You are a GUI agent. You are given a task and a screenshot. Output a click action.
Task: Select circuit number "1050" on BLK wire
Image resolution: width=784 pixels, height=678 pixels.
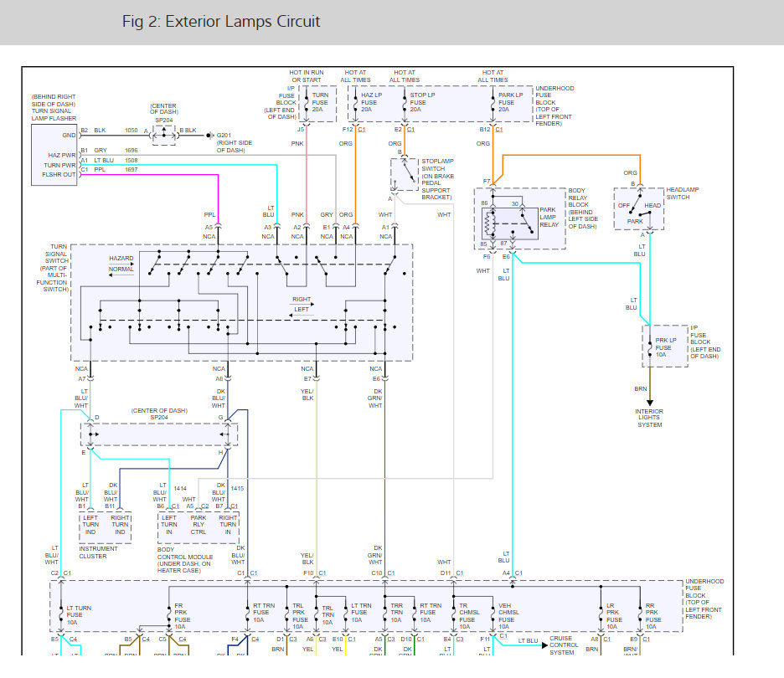(131, 131)
